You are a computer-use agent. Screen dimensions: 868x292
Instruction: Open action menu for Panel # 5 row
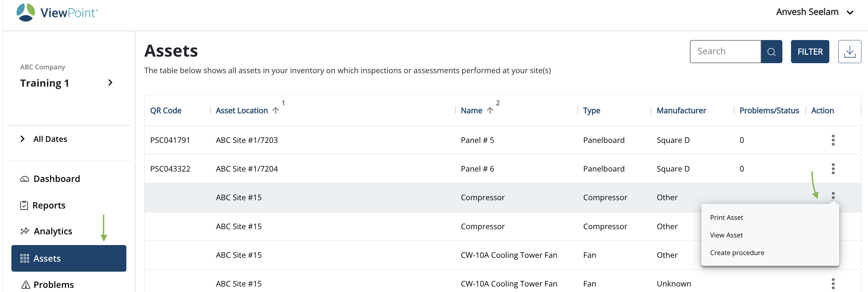pos(833,140)
